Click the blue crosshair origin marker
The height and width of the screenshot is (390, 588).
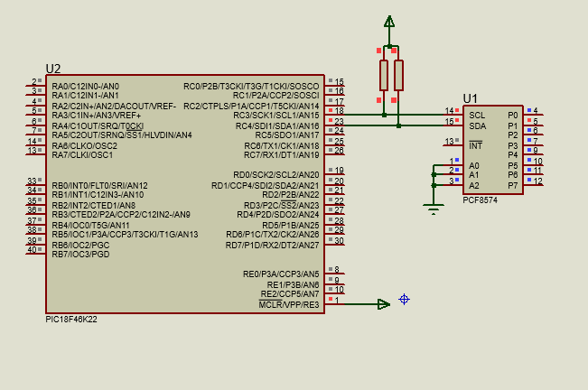(405, 300)
